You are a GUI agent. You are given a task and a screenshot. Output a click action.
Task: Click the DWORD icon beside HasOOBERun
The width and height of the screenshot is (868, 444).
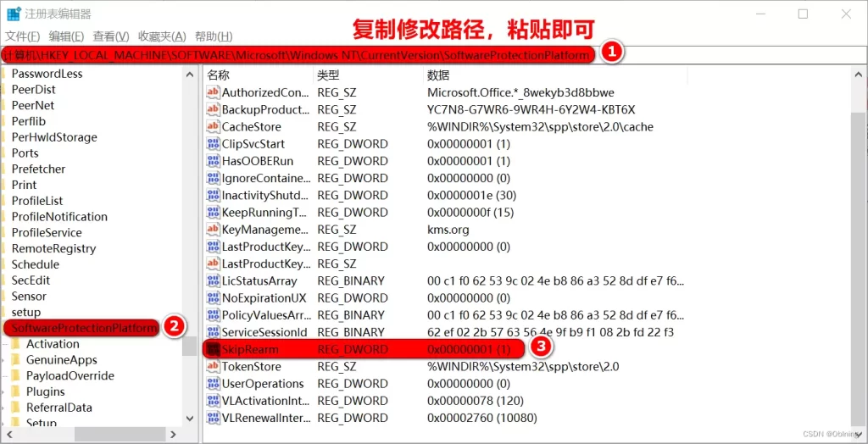point(213,161)
